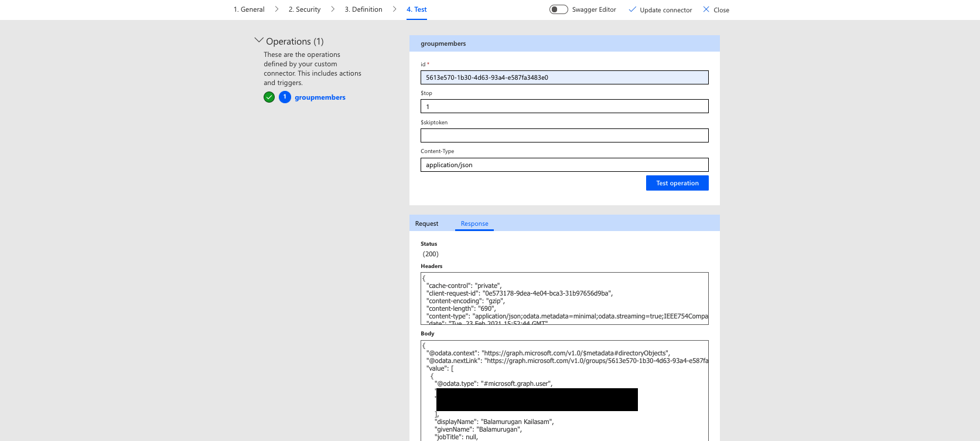Click the "client-request-id" header line

520,293
